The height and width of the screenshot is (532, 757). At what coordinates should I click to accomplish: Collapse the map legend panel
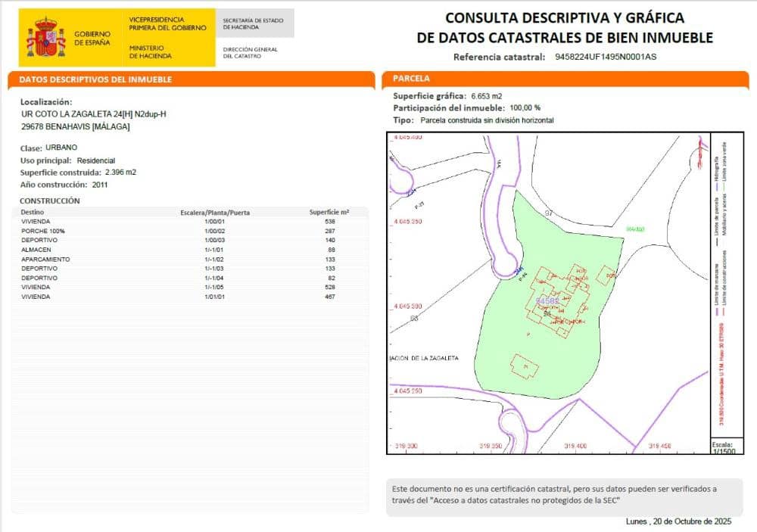[x=721, y=288]
